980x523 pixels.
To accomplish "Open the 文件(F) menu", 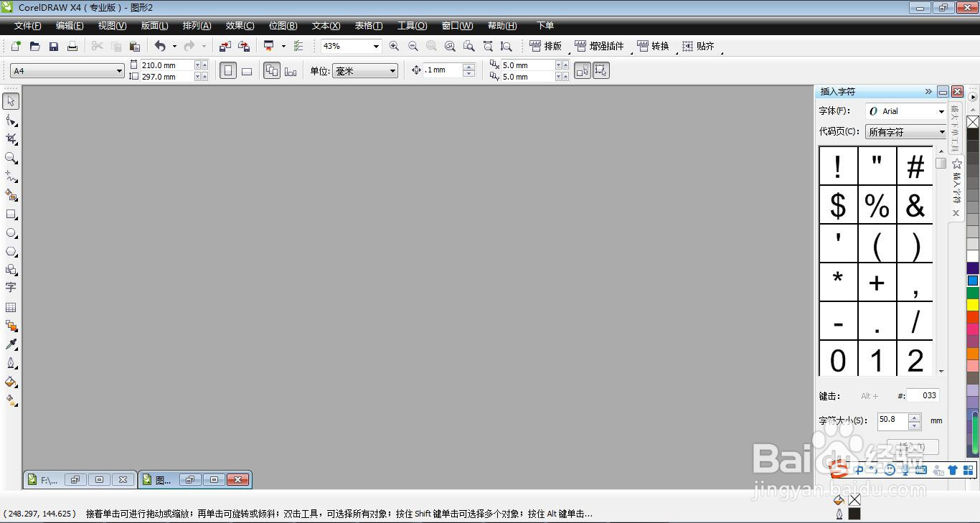I will click(28, 26).
